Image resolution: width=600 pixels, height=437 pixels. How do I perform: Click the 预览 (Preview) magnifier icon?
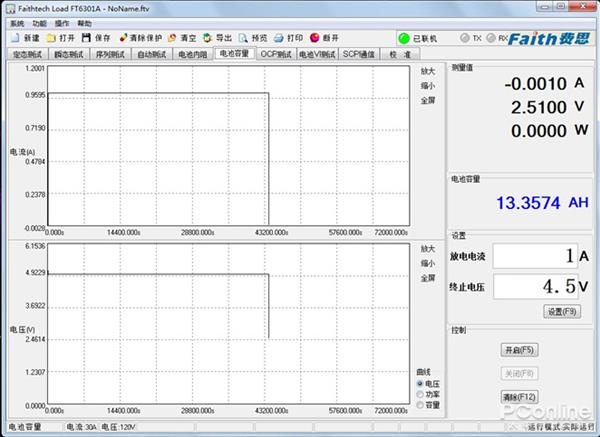[243, 38]
